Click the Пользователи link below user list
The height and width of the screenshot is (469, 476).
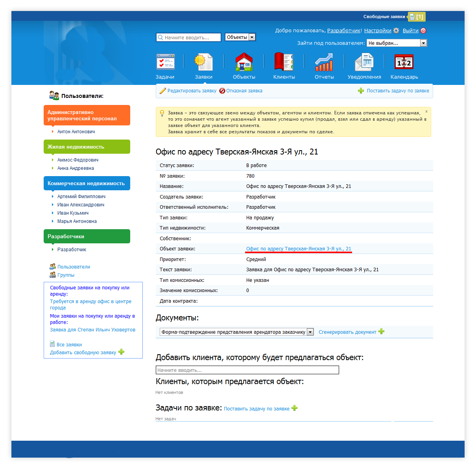[x=74, y=267]
